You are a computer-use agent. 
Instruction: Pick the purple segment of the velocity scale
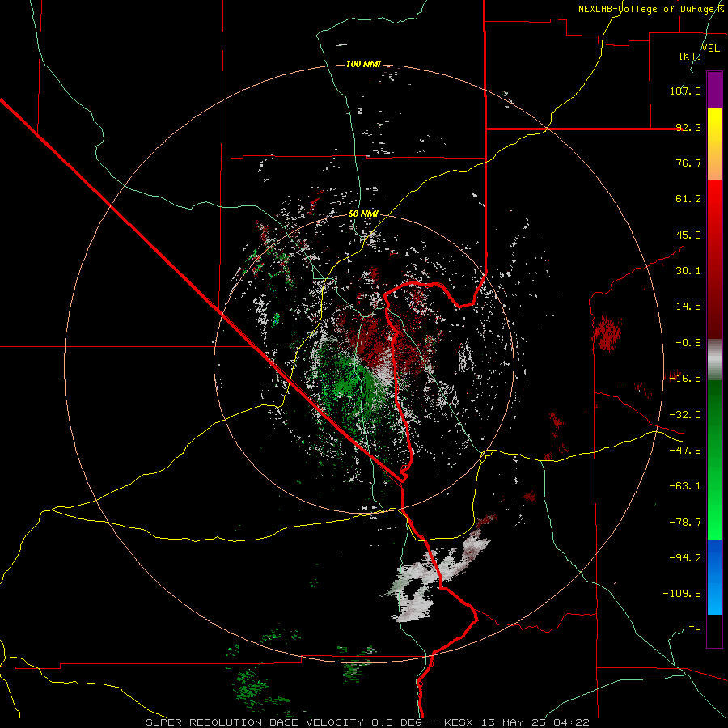pyautogui.click(x=714, y=90)
